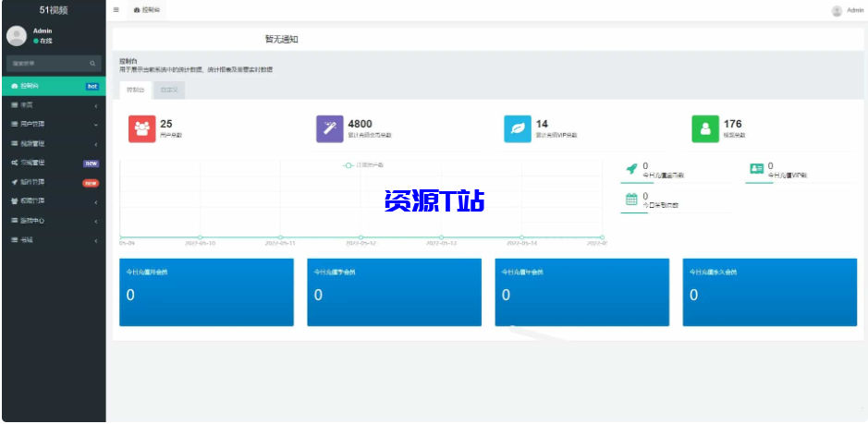Expand the 用户管理 menu arrow
This screenshot has width=868, height=424.
(96, 125)
